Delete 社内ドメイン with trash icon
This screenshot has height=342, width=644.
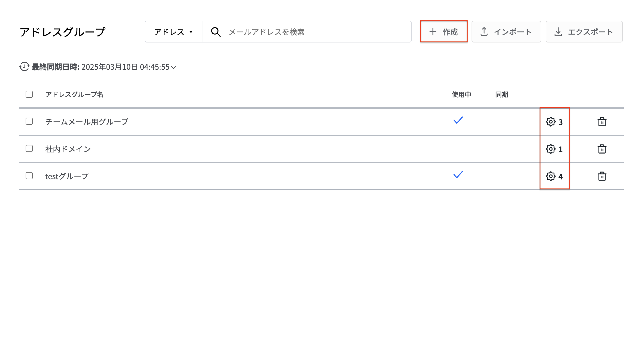(602, 149)
